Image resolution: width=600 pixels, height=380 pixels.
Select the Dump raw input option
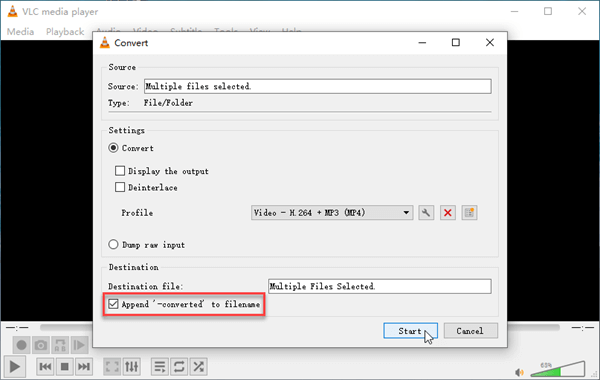point(113,245)
